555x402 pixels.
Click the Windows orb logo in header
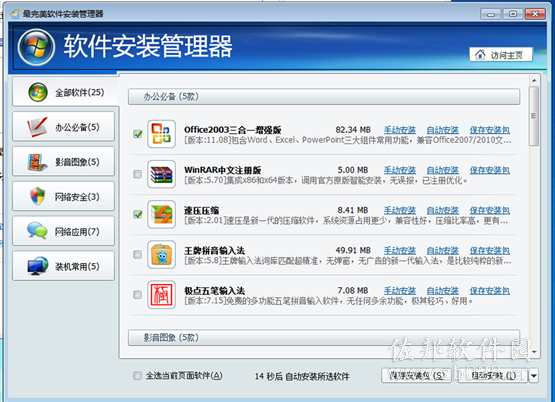tap(36, 47)
